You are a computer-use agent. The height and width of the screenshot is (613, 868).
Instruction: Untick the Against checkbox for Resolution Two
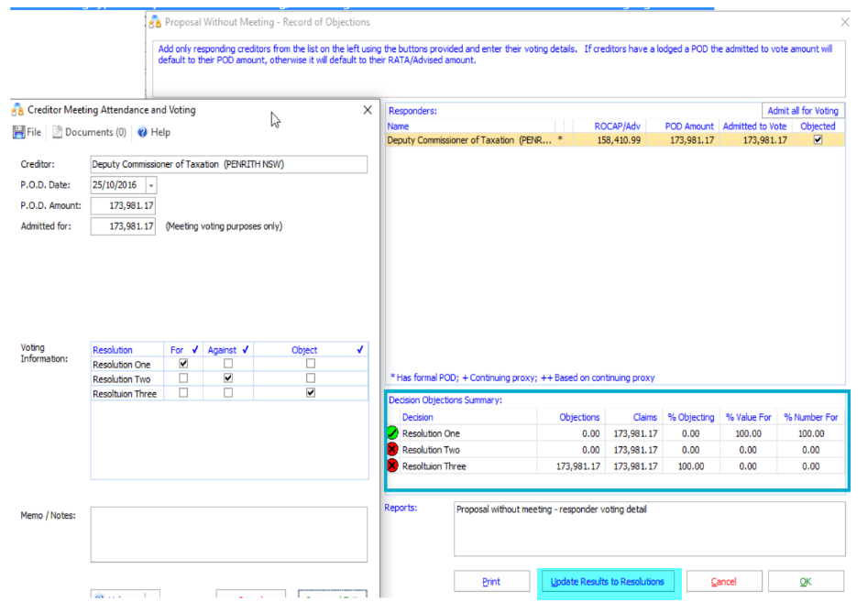(228, 378)
